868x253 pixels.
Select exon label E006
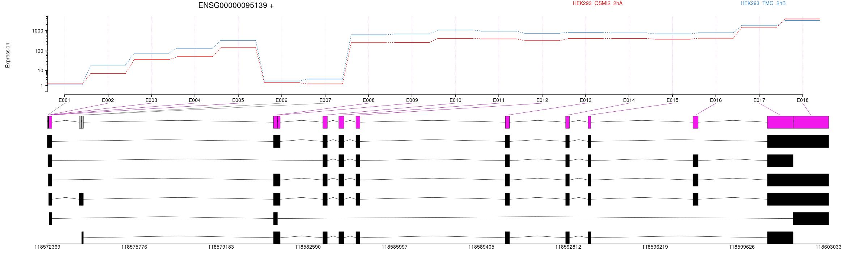[x=281, y=100]
